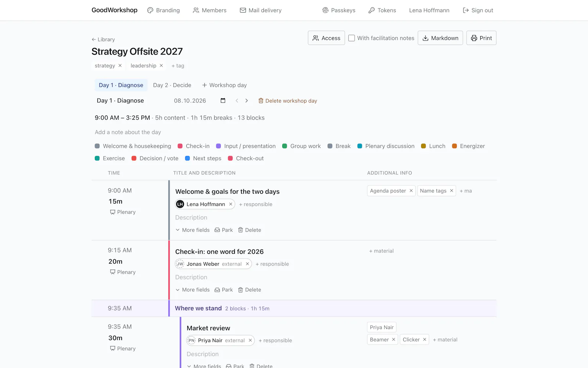588x368 pixels.
Task: Expand More fields in Market review block
Action: coord(204,366)
